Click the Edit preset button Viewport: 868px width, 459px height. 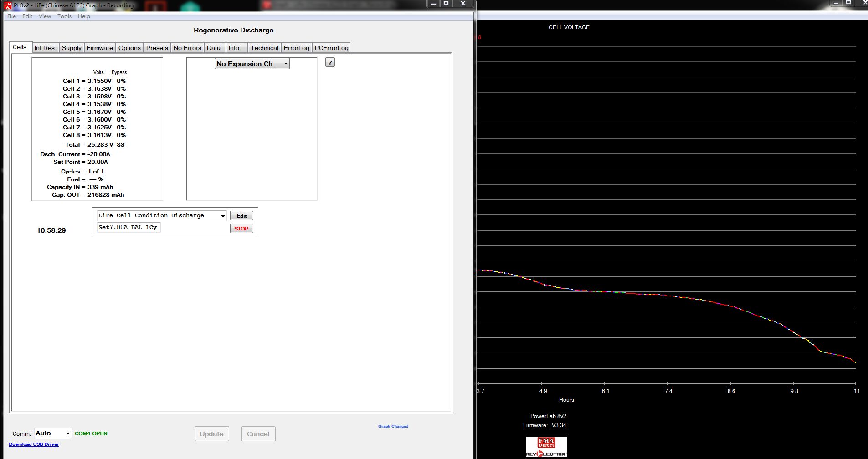coord(241,216)
